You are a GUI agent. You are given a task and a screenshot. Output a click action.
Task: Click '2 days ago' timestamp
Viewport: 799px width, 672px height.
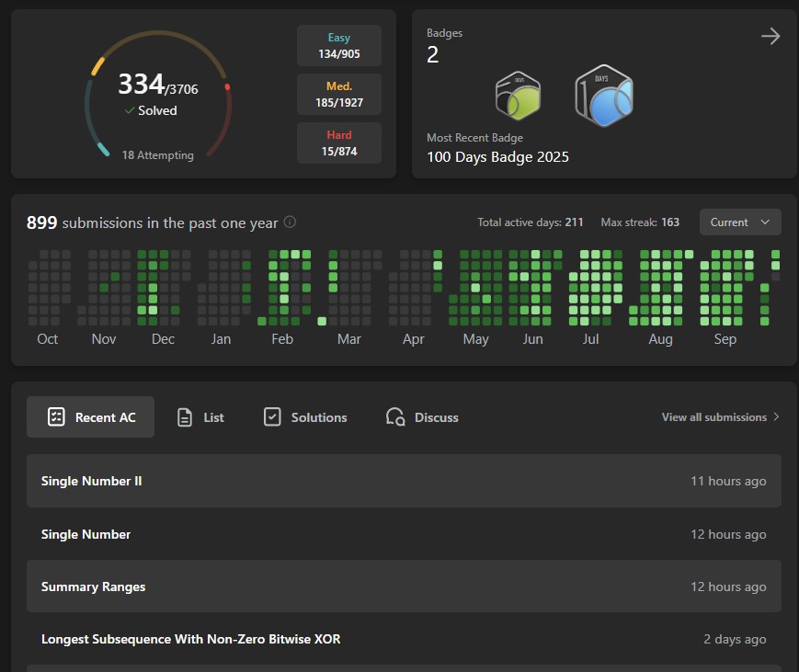coord(735,639)
